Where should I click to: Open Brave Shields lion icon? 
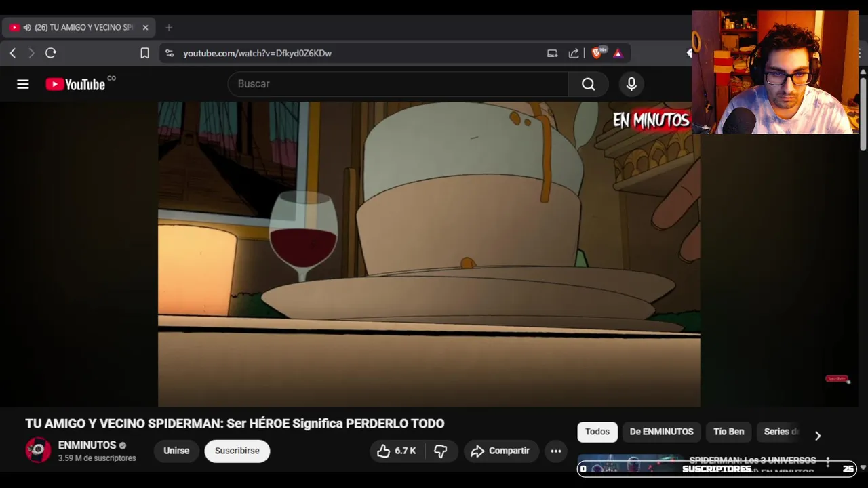point(597,53)
